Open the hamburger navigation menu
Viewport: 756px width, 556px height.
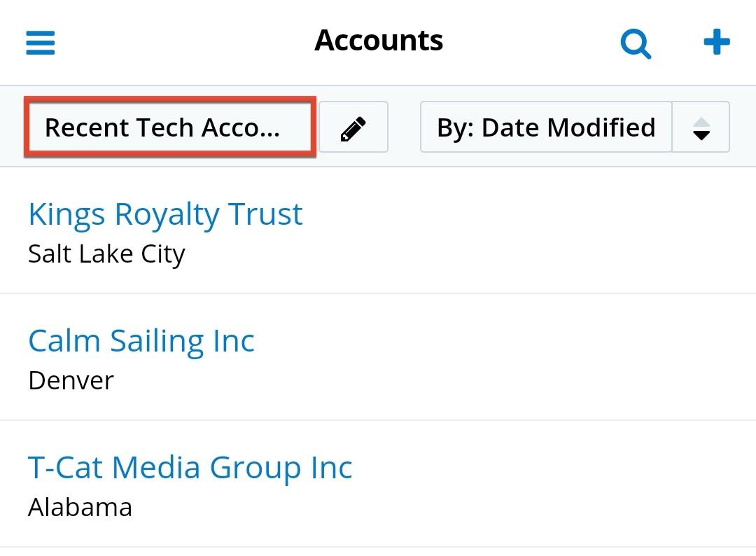(41, 42)
